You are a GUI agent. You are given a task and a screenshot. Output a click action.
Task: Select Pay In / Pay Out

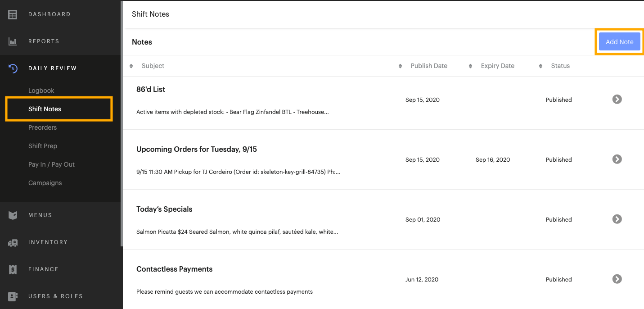(51, 164)
